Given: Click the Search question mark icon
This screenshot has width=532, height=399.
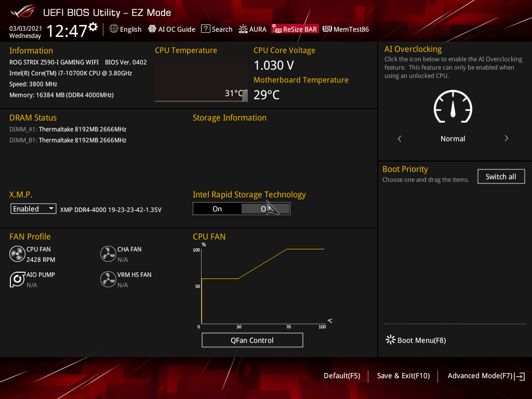Looking at the screenshot, I should (206, 29).
